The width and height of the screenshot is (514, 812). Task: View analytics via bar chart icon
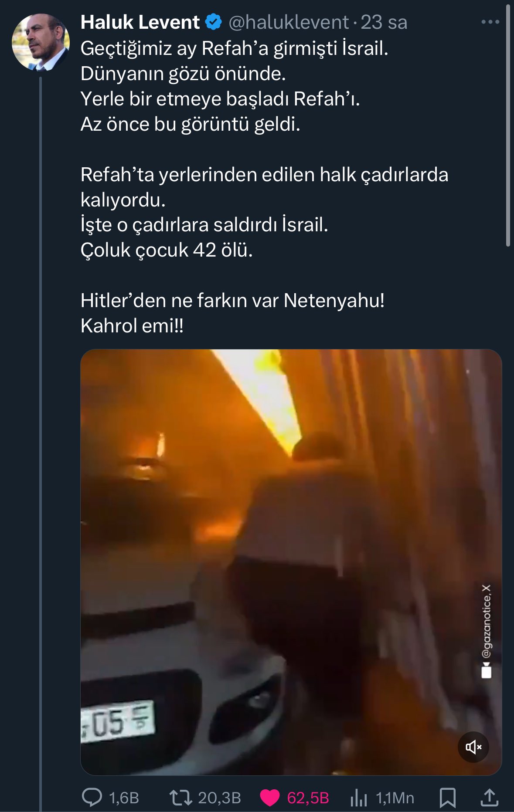359,798
